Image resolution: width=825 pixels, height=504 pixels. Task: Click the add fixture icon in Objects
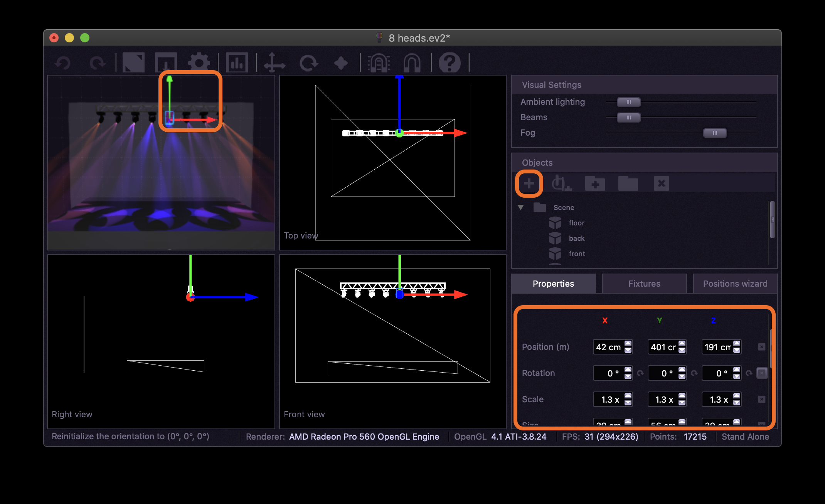pos(561,183)
